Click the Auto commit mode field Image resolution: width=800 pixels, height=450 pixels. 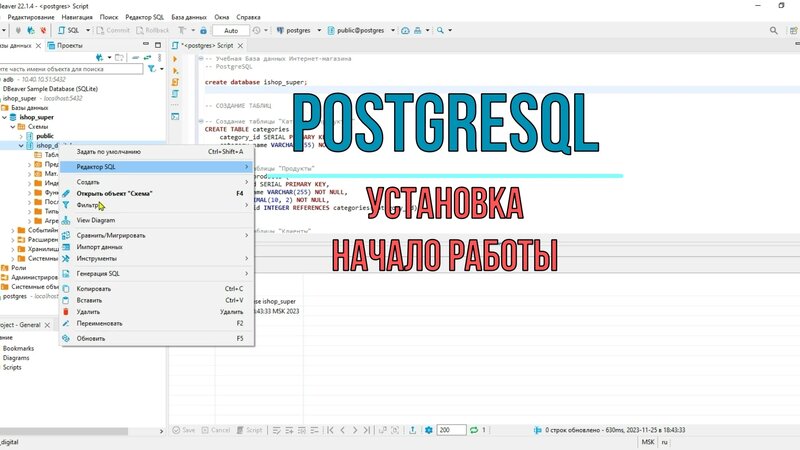(231, 31)
